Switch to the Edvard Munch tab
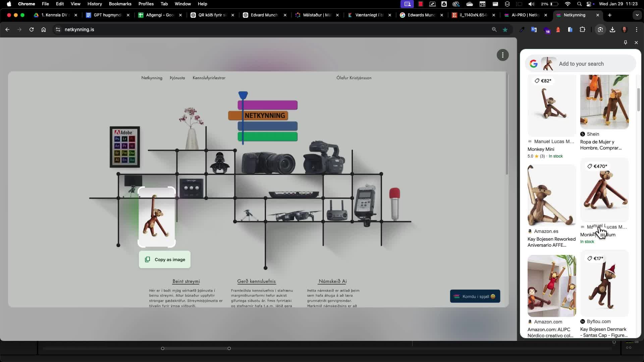Image resolution: width=644 pixels, height=362 pixels. point(264,15)
